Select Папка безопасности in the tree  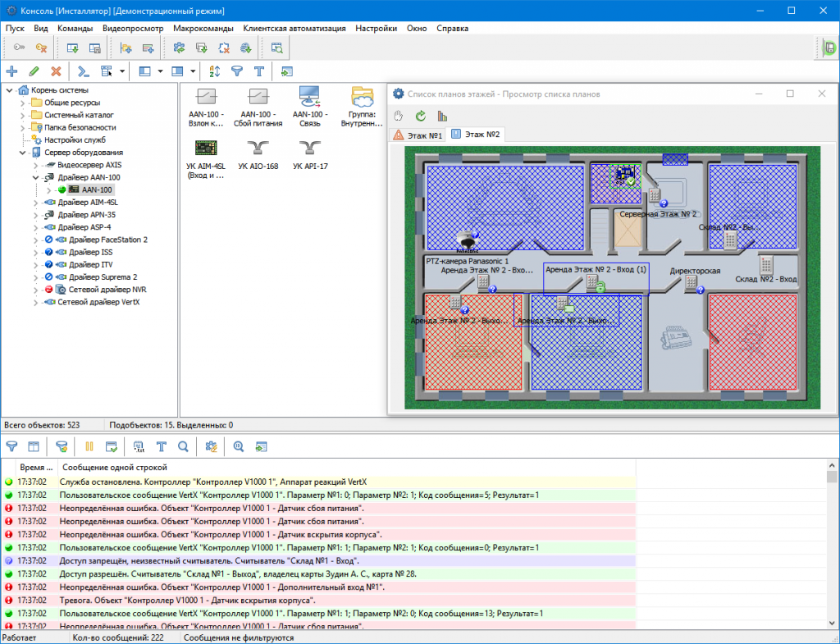[x=80, y=127]
